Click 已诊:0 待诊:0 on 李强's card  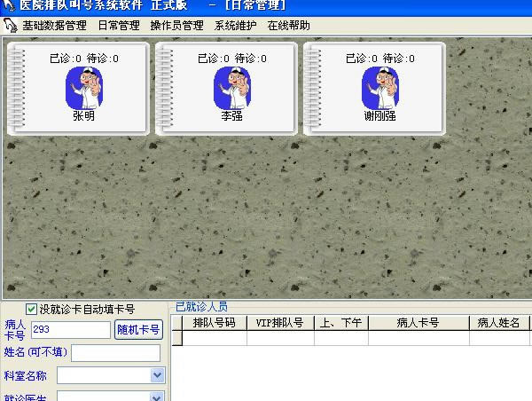tap(232, 59)
